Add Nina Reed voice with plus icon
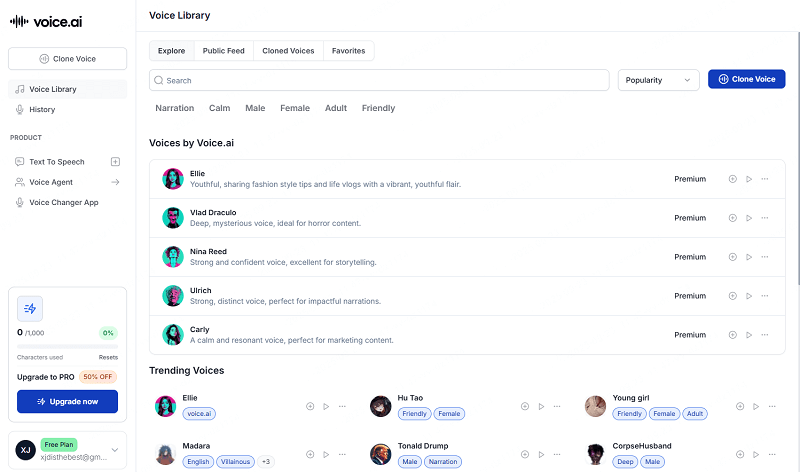 (733, 257)
